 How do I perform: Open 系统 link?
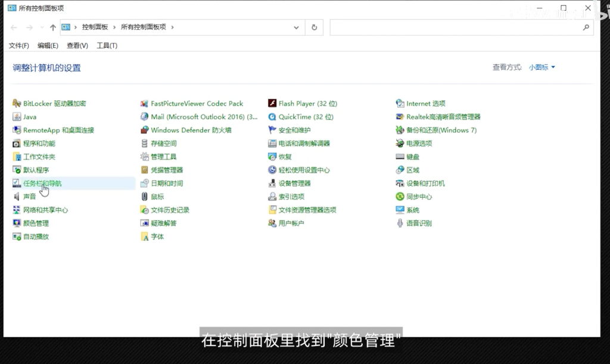click(x=413, y=210)
